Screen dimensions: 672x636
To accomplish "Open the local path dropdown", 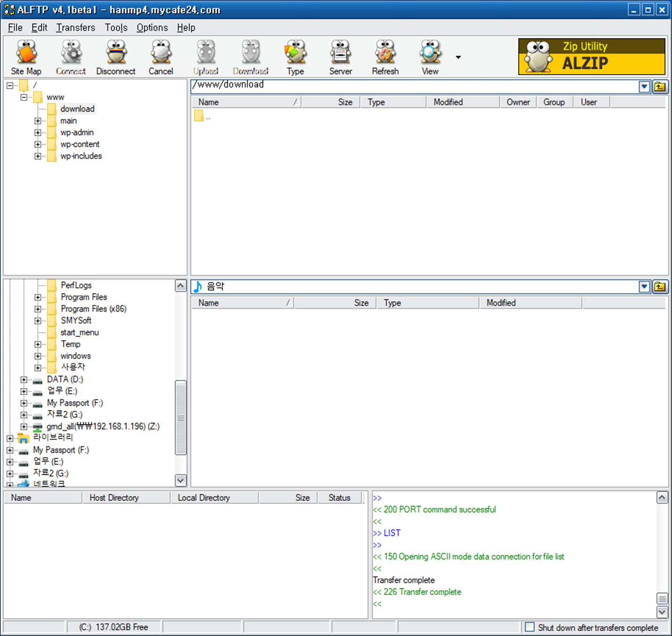I will [x=644, y=287].
